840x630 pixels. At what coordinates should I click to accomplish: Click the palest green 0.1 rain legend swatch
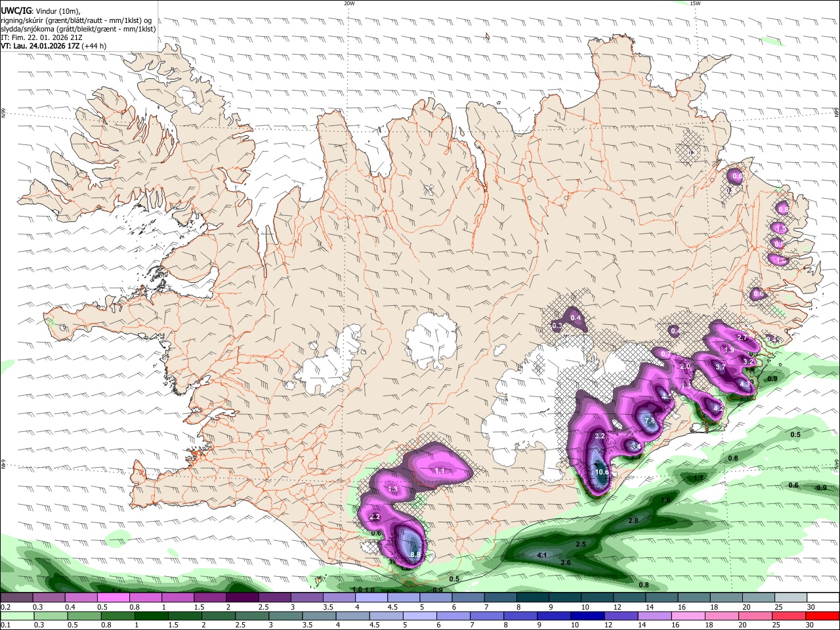tap(16, 616)
